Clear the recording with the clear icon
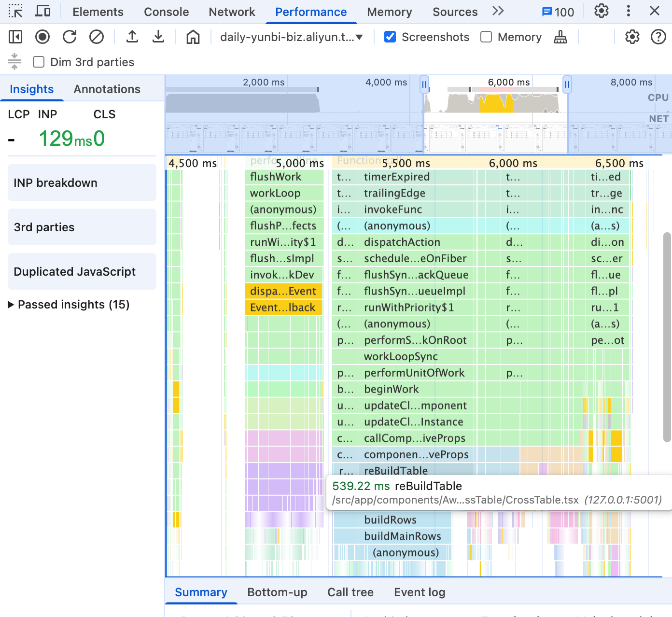672x617 pixels. click(x=97, y=37)
